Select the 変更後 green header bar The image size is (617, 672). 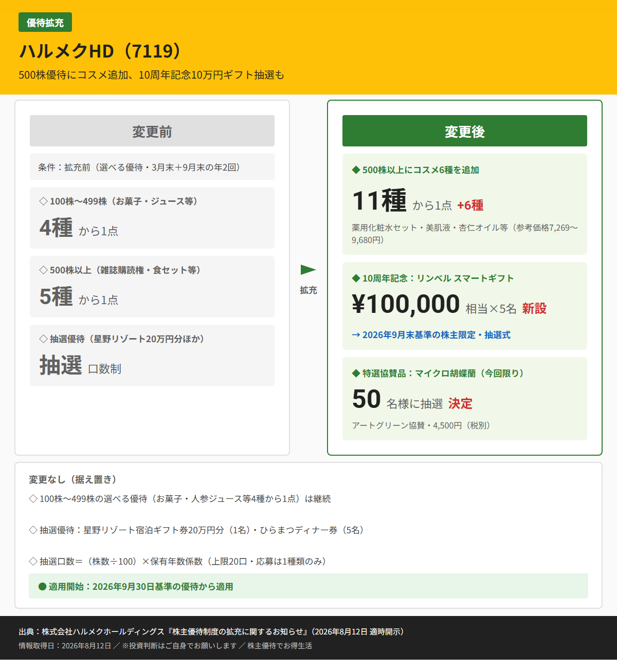pyautogui.click(x=465, y=131)
